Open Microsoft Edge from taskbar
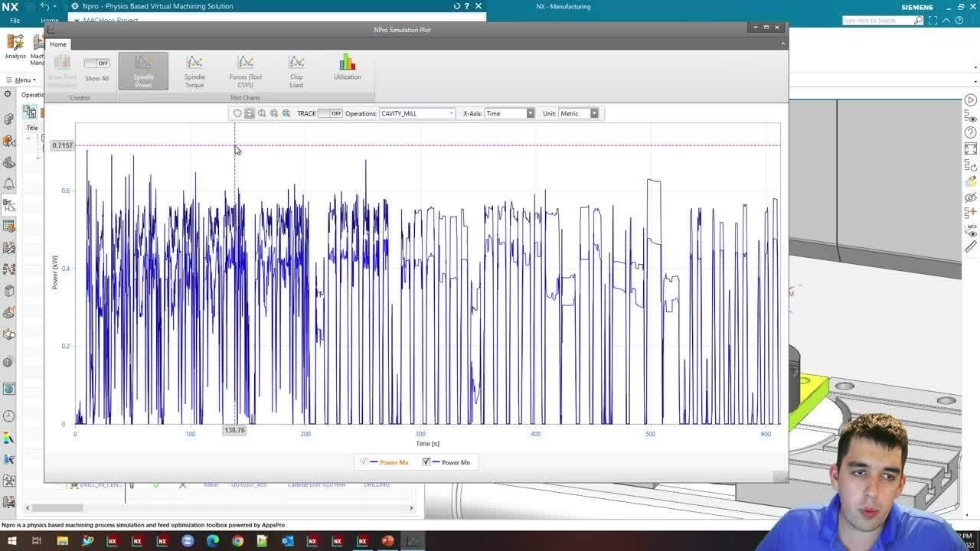The width and height of the screenshot is (980, 551). pos(213,541)
